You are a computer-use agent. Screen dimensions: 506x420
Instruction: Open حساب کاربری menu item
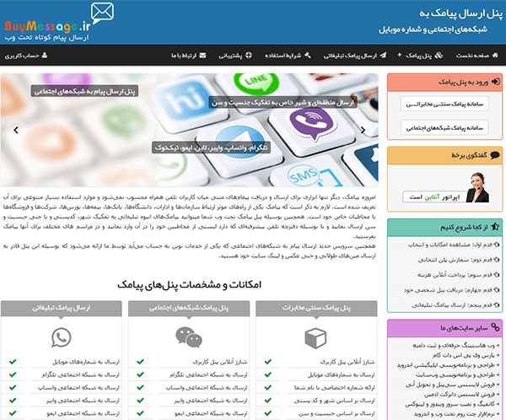point(26,56)
